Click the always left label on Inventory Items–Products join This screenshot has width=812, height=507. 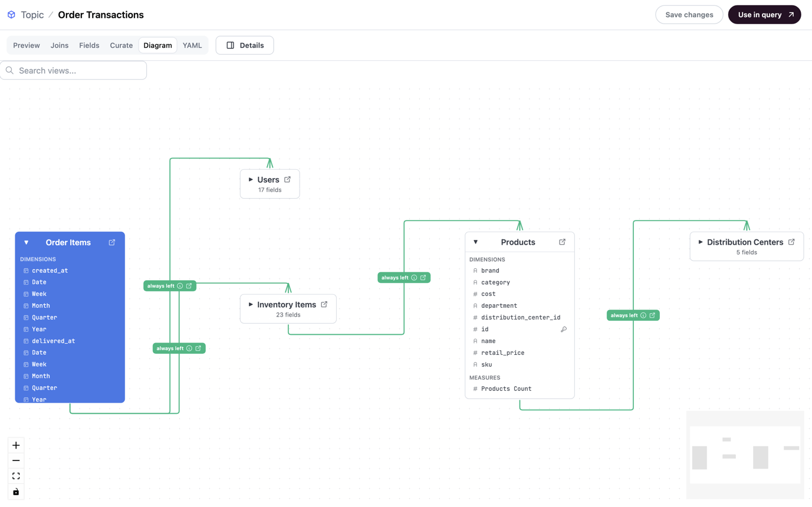point(395,278)
